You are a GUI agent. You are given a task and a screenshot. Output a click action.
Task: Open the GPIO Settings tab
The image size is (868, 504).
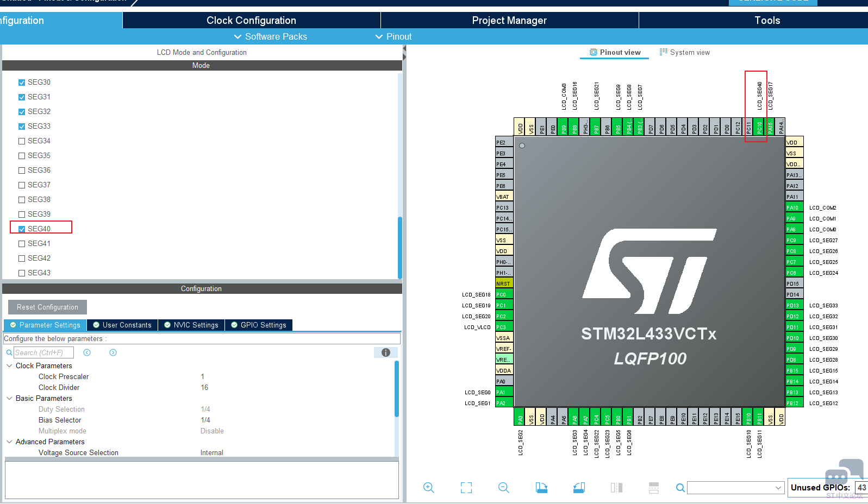pos(259,325)
